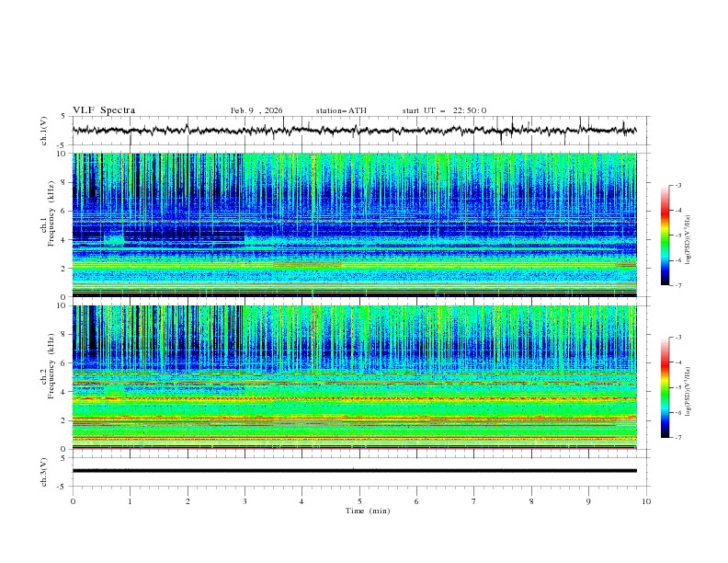Click the ch.2 "Frequency (kHz)" axis label

pyautogui.click(x=51, y=366)
